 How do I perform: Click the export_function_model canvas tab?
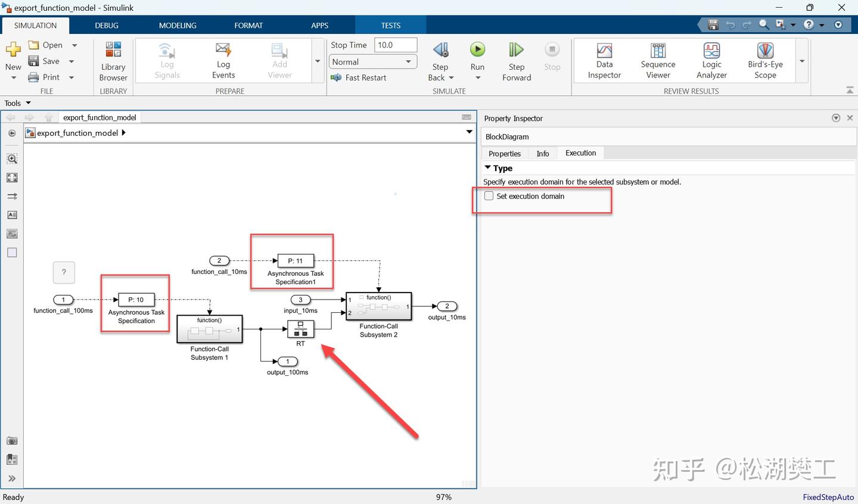click(100, 117)
